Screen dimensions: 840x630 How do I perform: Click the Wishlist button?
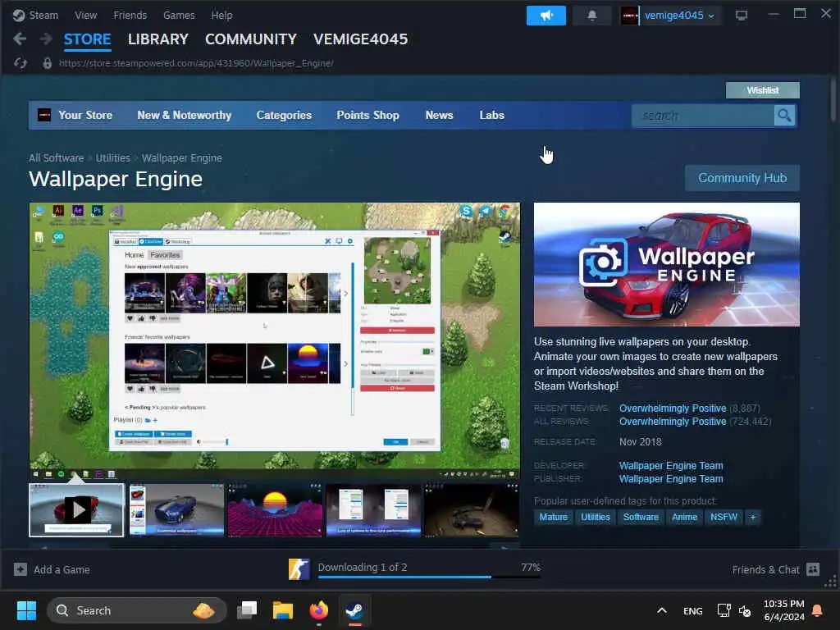tap(763, 90)
